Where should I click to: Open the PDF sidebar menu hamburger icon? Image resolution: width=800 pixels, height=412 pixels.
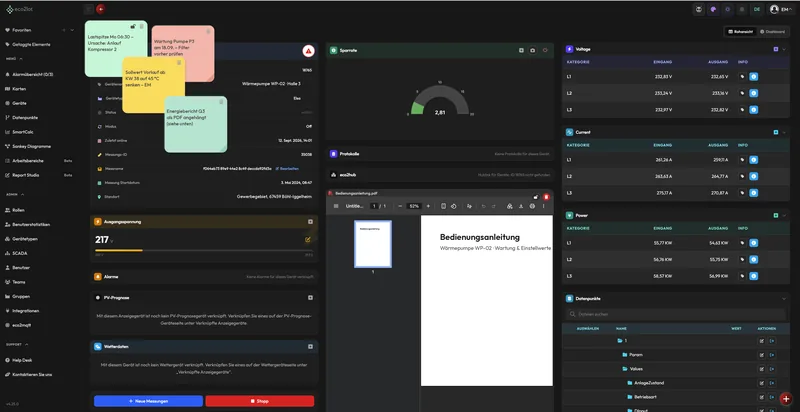click(x=336, y=206)
